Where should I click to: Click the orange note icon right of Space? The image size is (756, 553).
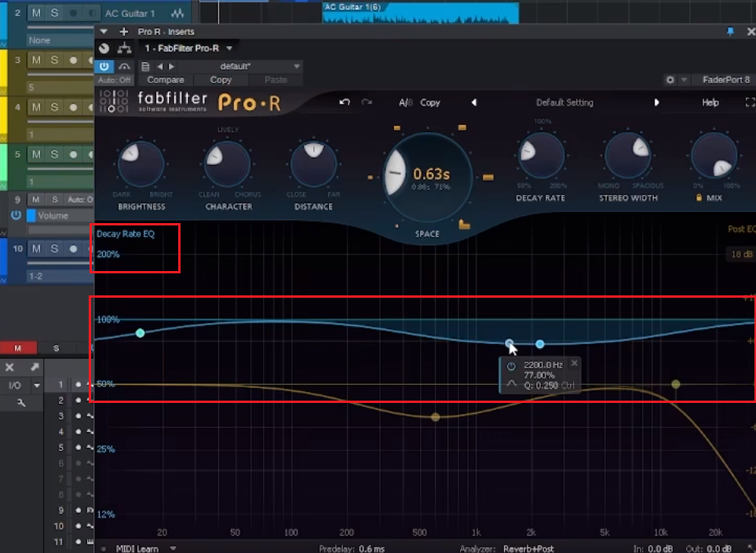pos(488,178)
